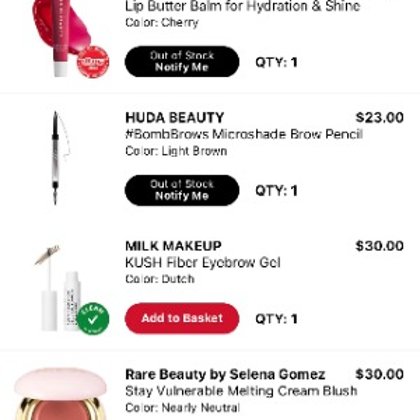
Task: Open Stay Vulnerable Melting Cream Blush page
Action: tap(241, 391)
